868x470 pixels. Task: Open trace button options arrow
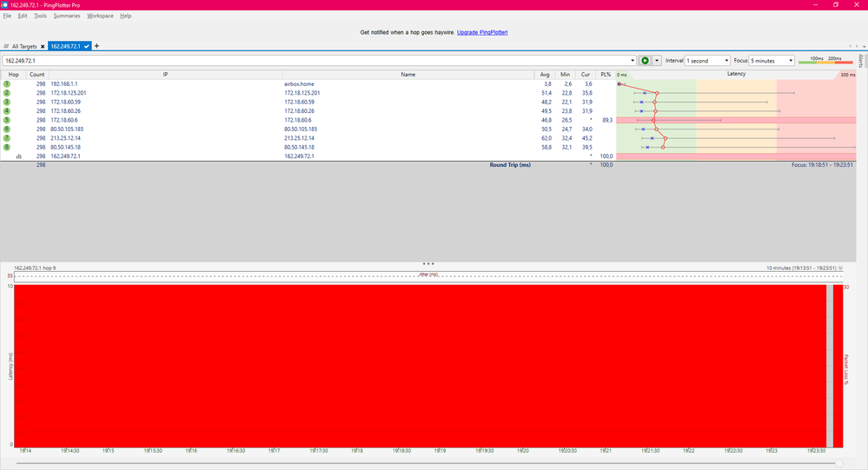pos(657,61)
